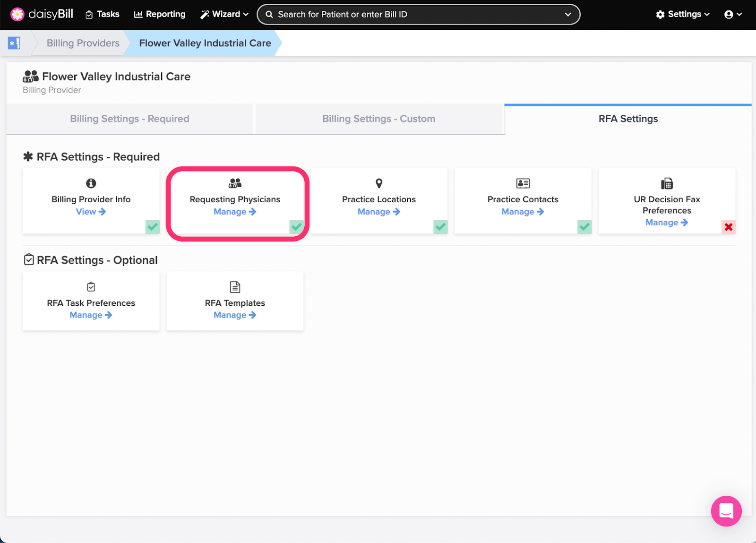756x543 pixels.
Task: Click the breadcrumb home asterisk icon
Action: point(14,43)
